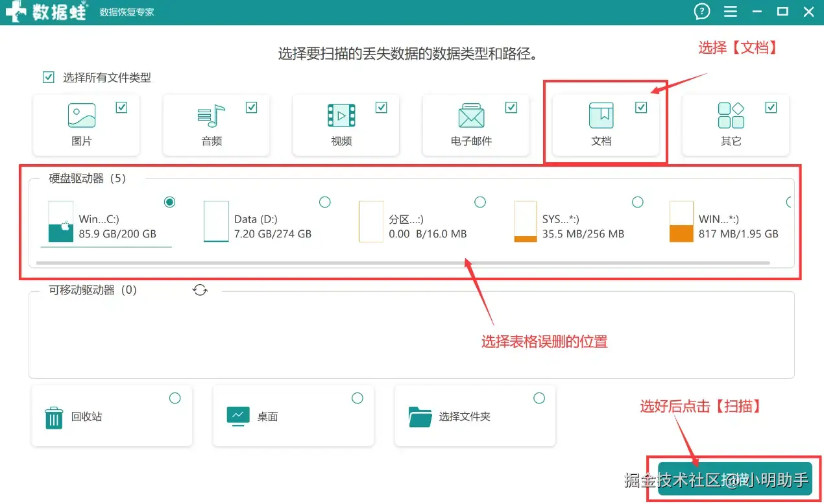The width and height of the screenshot is (824, 504).
Task: Uncheck the 电子邮件 file type checkbox
Action: click(511, 107)
